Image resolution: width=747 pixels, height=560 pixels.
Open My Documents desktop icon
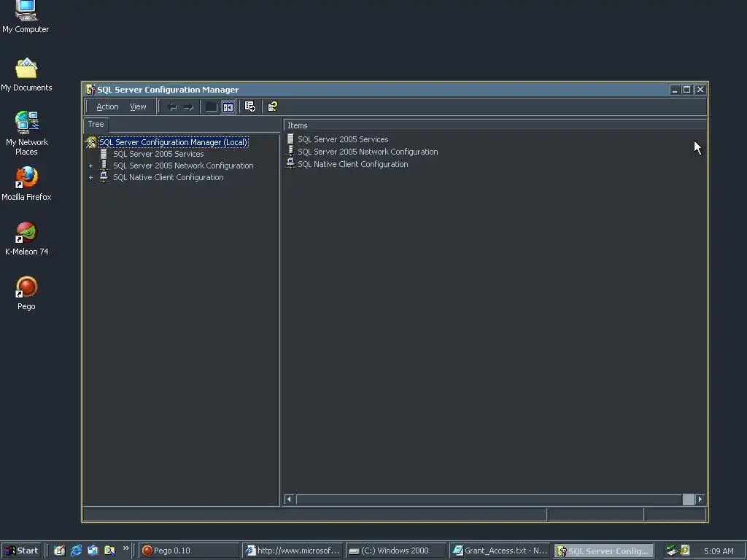(x=26, y=75)
